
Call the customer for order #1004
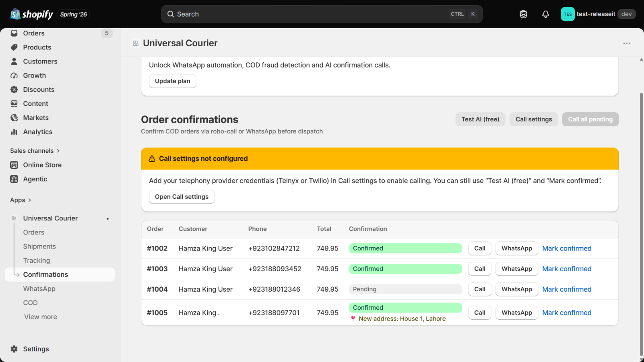480,289
